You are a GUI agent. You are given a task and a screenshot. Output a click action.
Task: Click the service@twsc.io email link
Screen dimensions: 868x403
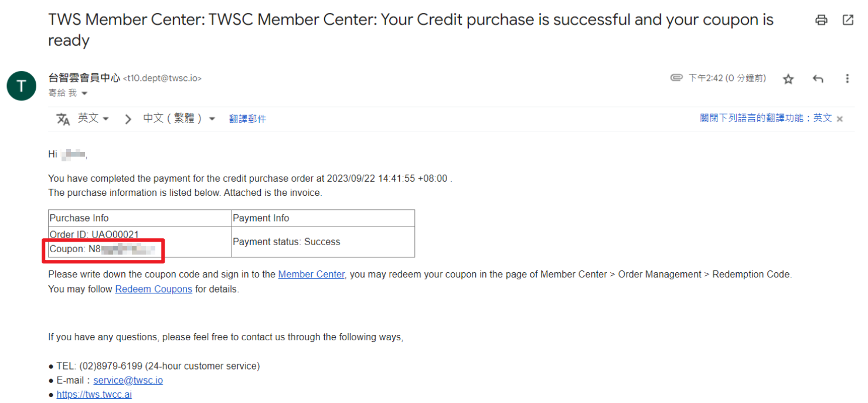pyautogui.click(x=128, y=380)
